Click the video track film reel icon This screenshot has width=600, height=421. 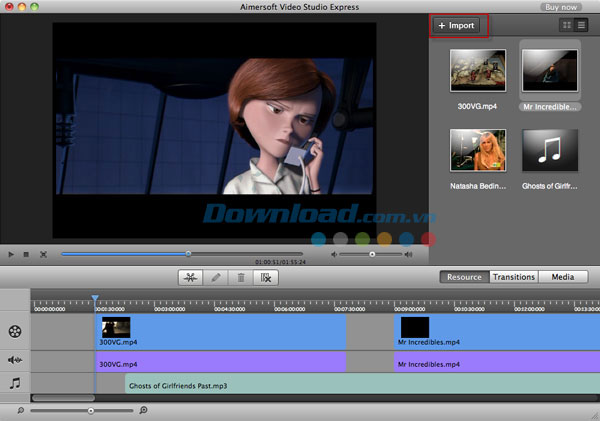(15, 331)
